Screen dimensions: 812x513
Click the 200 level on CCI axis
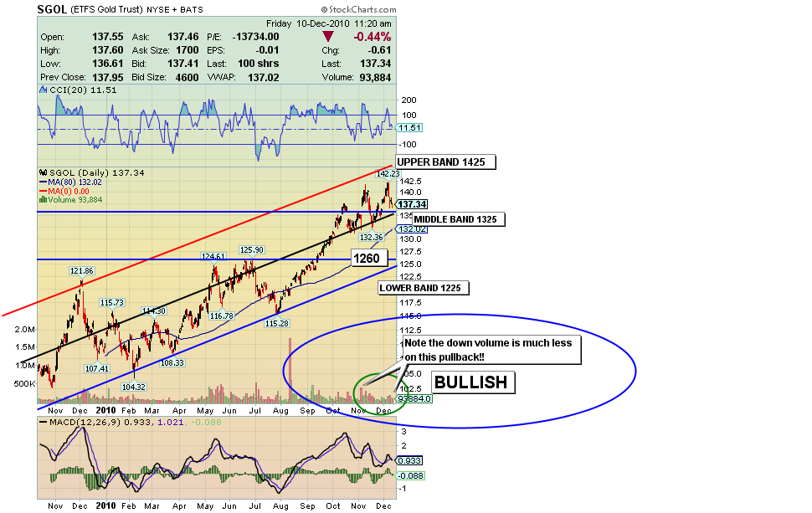coord(409,100)
